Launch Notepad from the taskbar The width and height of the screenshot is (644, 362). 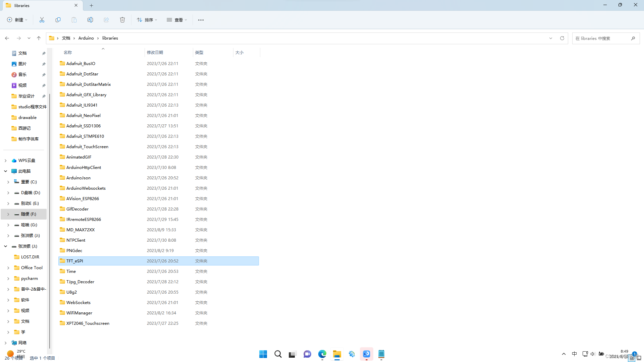(381, 354)
